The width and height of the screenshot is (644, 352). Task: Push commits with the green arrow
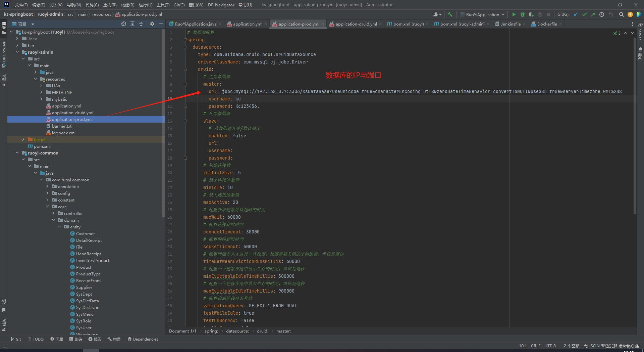(593, 14)
